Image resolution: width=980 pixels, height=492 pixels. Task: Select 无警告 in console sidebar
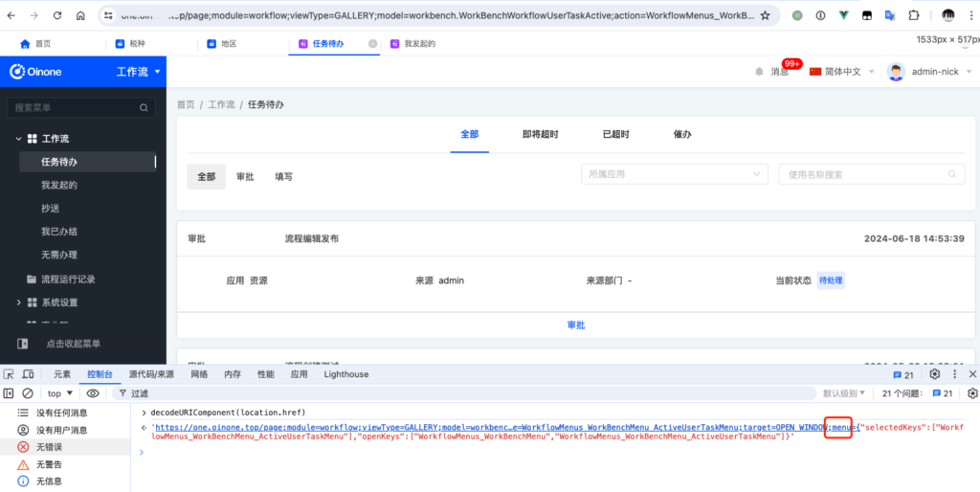49,464
